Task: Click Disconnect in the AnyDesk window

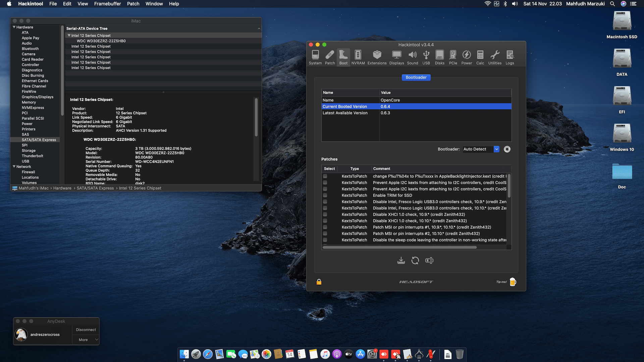Action: point(86,329)
